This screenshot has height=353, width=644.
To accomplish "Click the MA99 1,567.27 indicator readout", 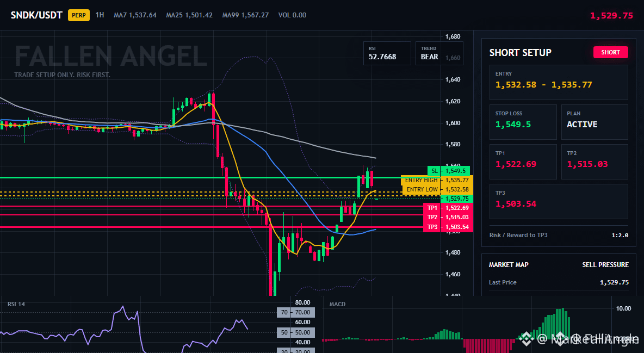I will (246, 15).
